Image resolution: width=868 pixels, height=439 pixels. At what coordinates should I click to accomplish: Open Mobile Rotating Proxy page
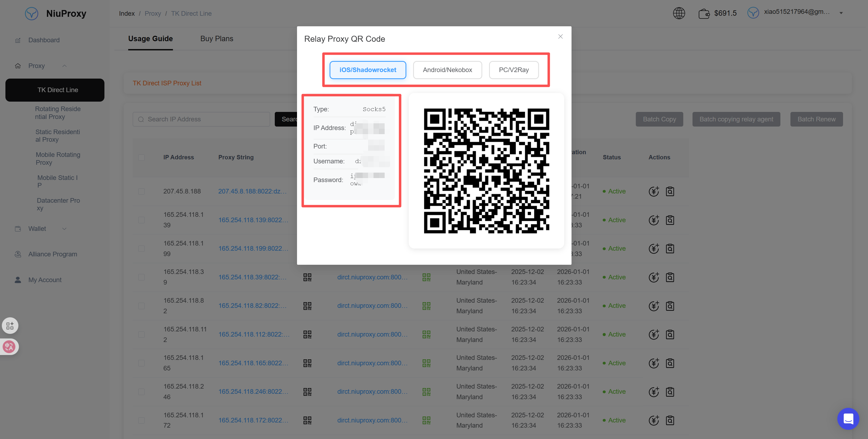tap(58, 159)
